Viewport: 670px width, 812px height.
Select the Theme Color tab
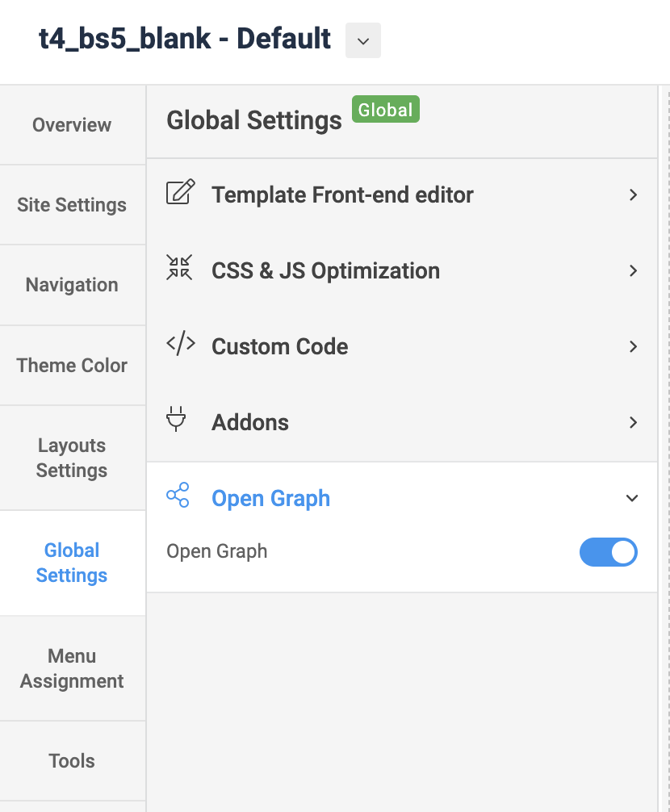tap(72, 365)
